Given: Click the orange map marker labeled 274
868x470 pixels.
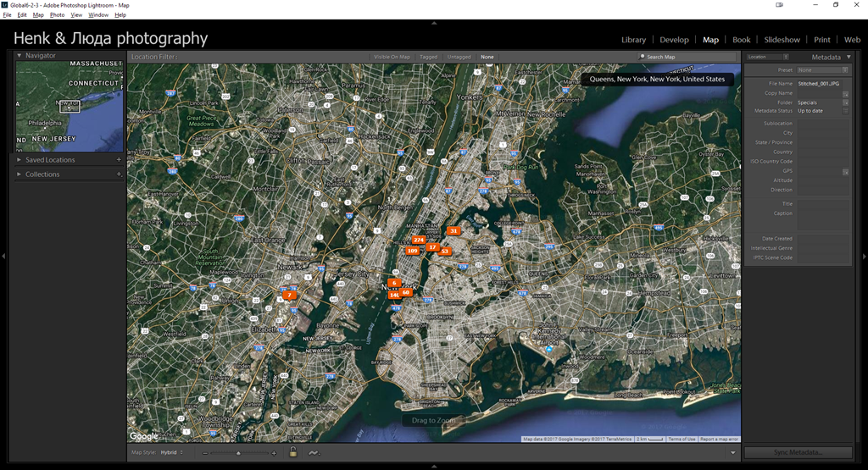Looking at the screenshot, I should coord(419,240).
